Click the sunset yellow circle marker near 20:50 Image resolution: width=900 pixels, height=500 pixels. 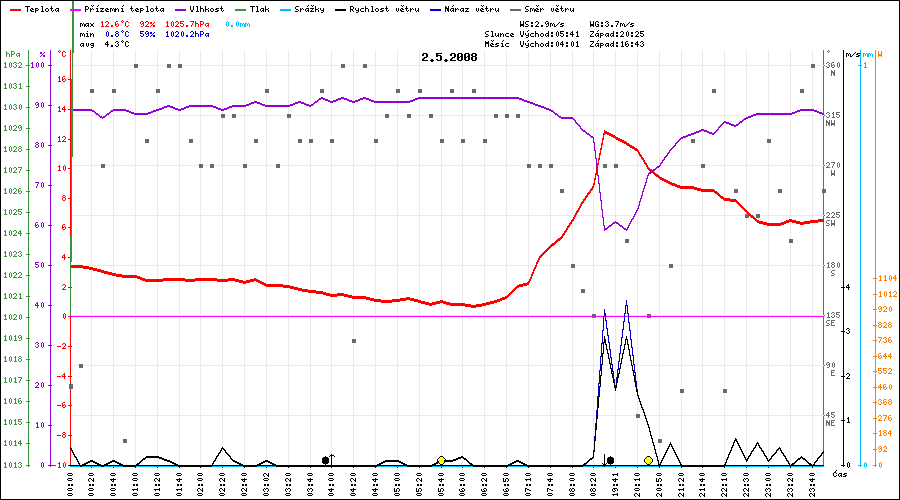pos(648,460)
